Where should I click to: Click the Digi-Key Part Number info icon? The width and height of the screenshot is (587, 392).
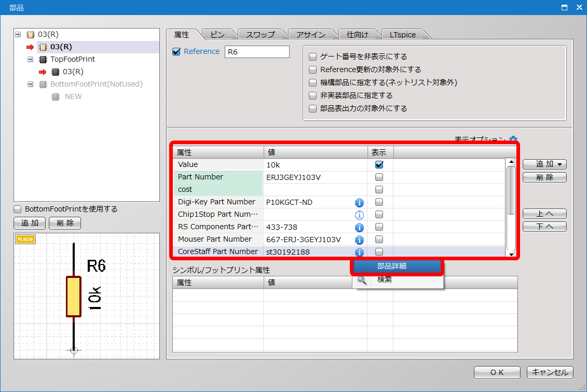(359, 202)
